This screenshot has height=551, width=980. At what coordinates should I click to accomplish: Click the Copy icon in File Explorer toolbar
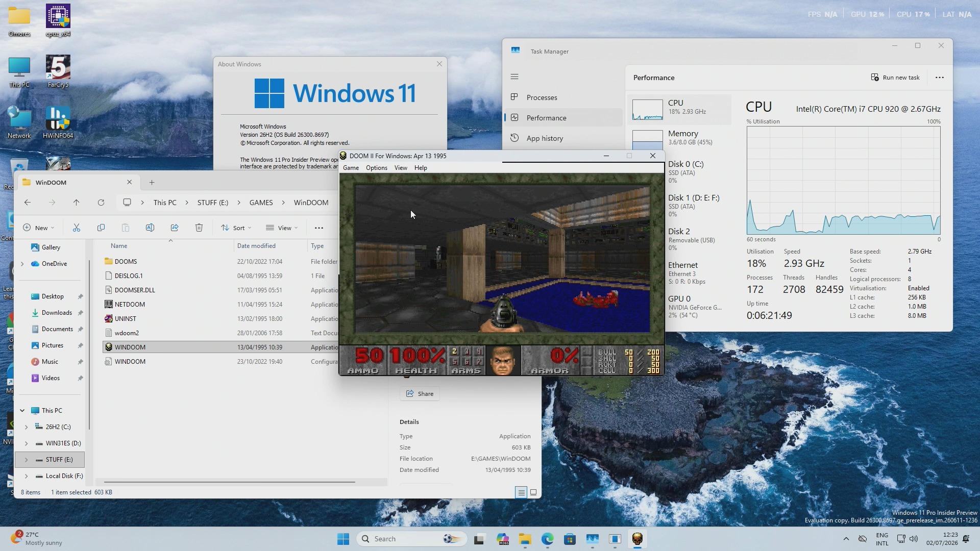pyautogui.click(x=101, y=228)
